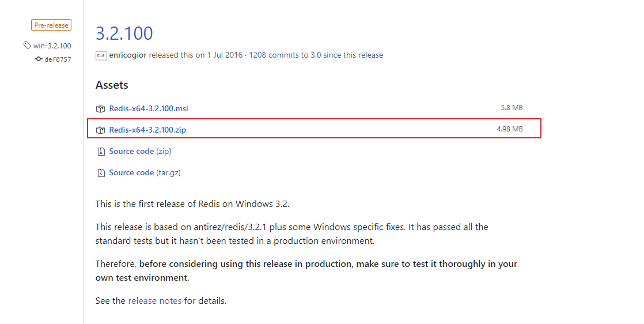Download the Redis-x64-3.2.100.msi installer

(149, 108)
